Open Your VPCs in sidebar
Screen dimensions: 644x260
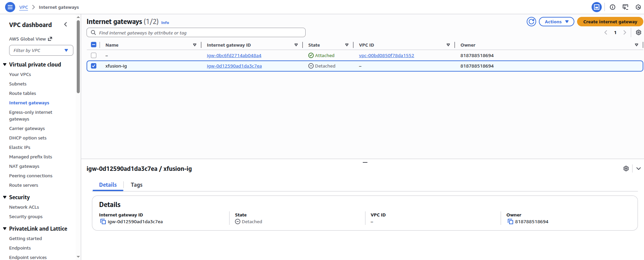click(x=20, y=74)
